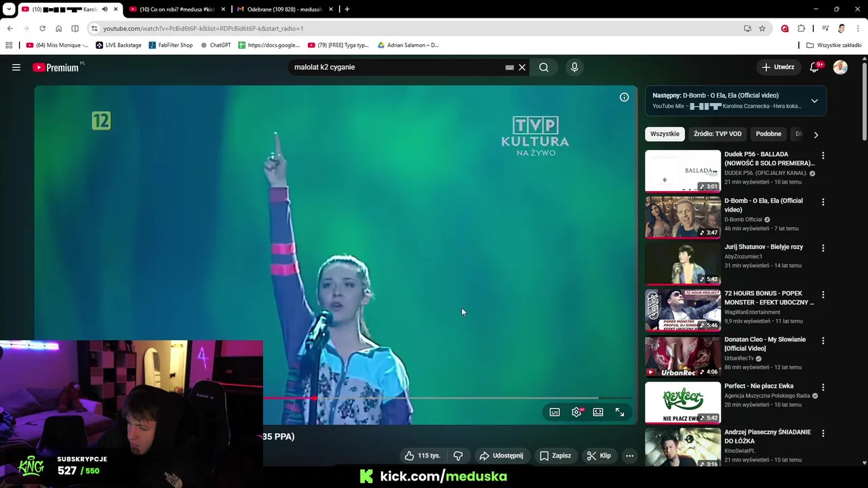Open Andrzej Piaseczny ŚNIADANIE DO ŁÓŻKA video
This screenshot has height=488, width=868.
click(683, 447)
